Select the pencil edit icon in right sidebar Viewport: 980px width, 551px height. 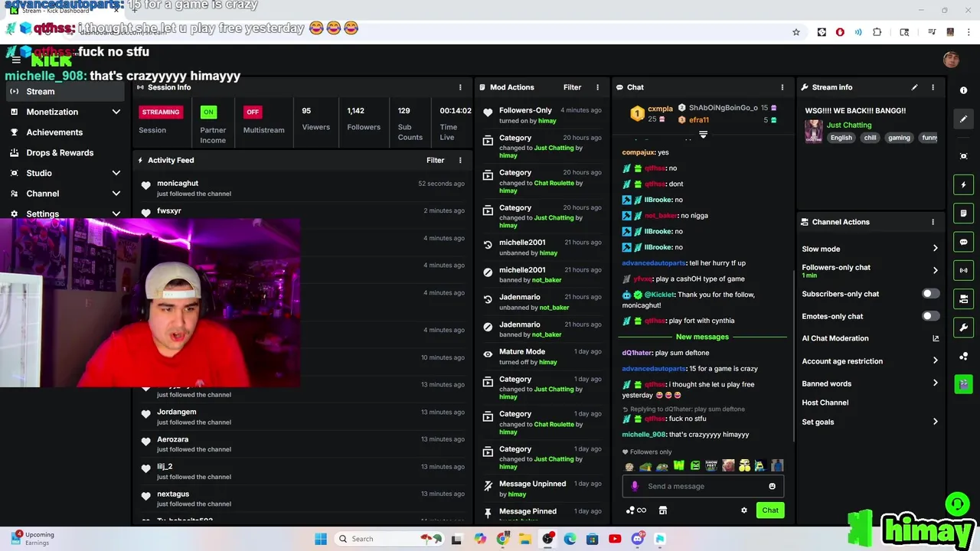(x=963, y=119)
